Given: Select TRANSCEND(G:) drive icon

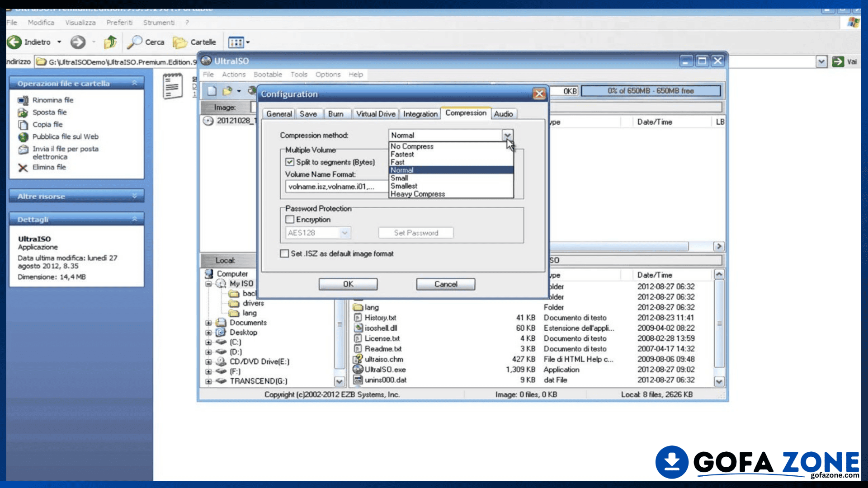Looking at the screenshot, I should (221, 381).
